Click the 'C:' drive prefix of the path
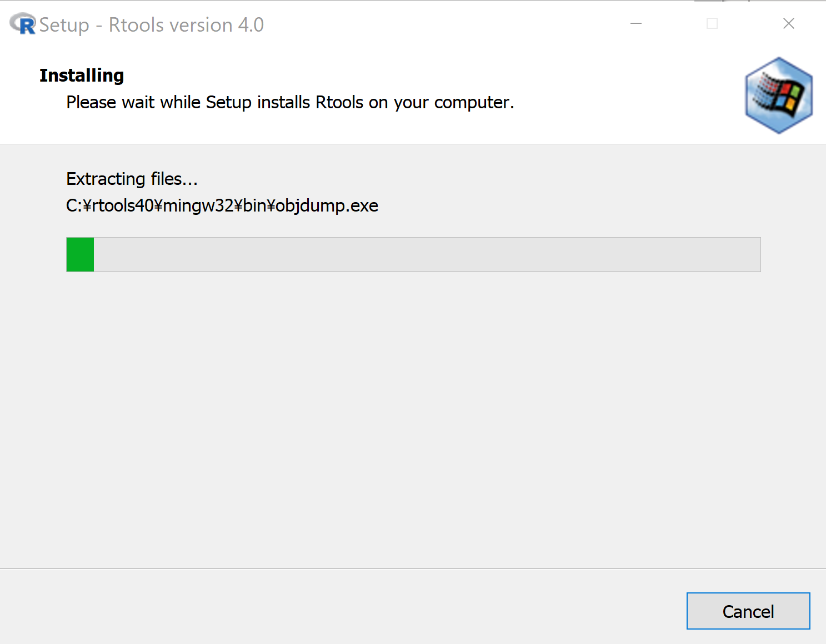The image size is (826, 644). 74,206
